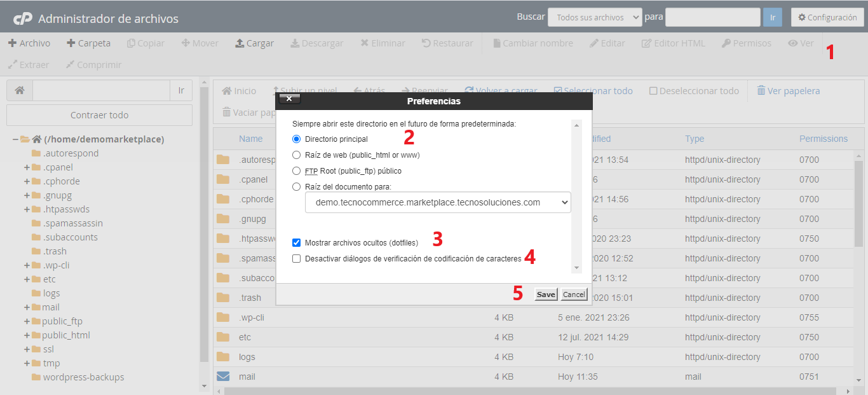Expand the .cpanel folder in tree
This screenshot has height=395, width=868.
coord(27,167)
